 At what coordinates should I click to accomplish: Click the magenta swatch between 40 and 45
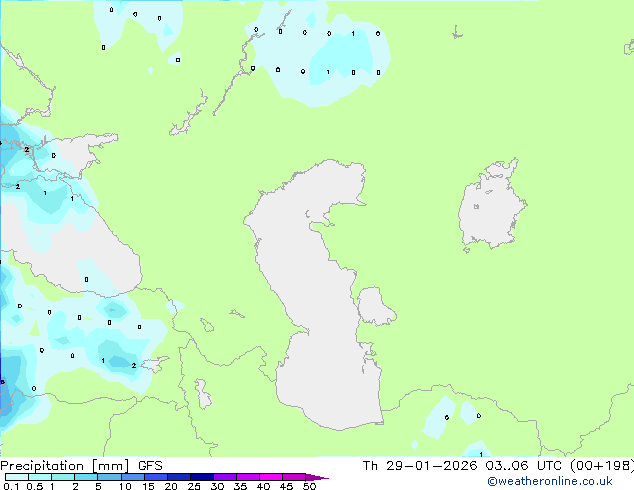271,477
